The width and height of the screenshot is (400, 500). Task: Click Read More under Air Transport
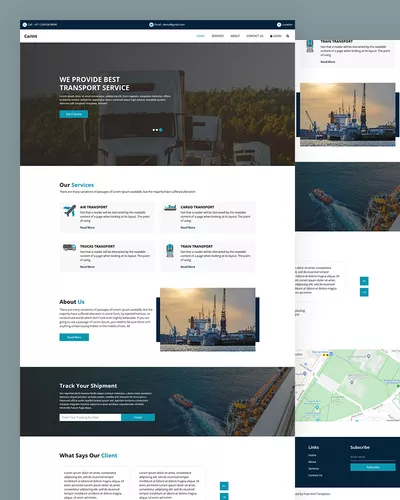coord(87,228)
